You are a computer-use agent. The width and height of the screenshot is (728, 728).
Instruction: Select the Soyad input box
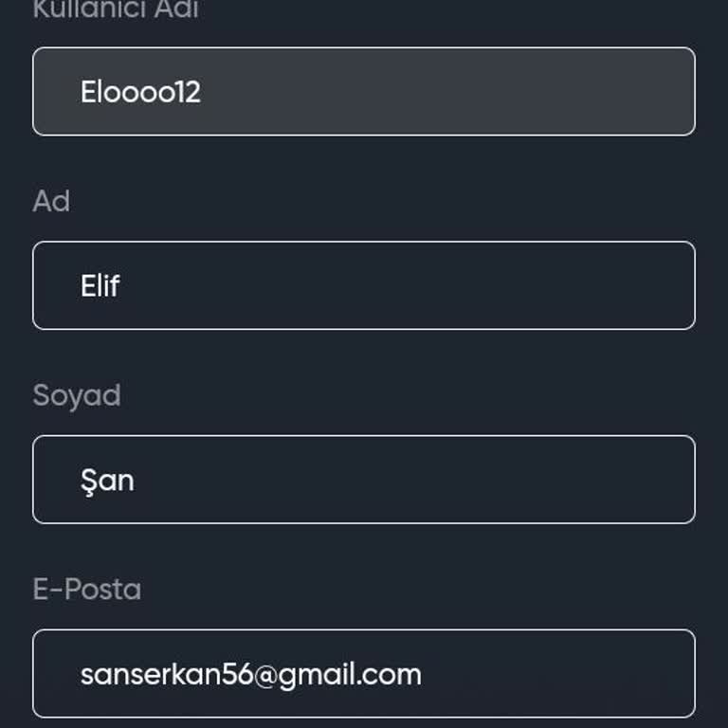coord(364,480)
